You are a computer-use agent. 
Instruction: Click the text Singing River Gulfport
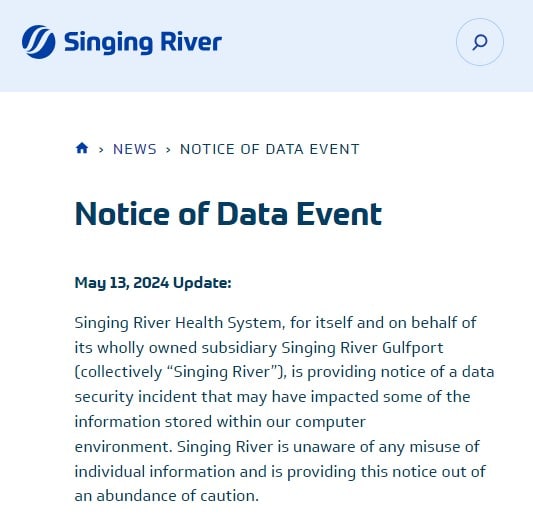click(362, 348)
